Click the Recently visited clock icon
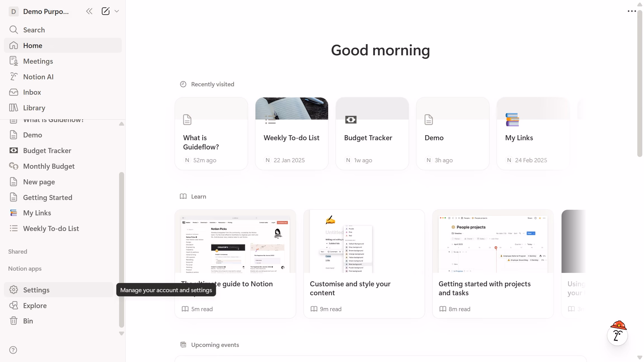This screenshot has width=644, height=362. pos(183,84)
